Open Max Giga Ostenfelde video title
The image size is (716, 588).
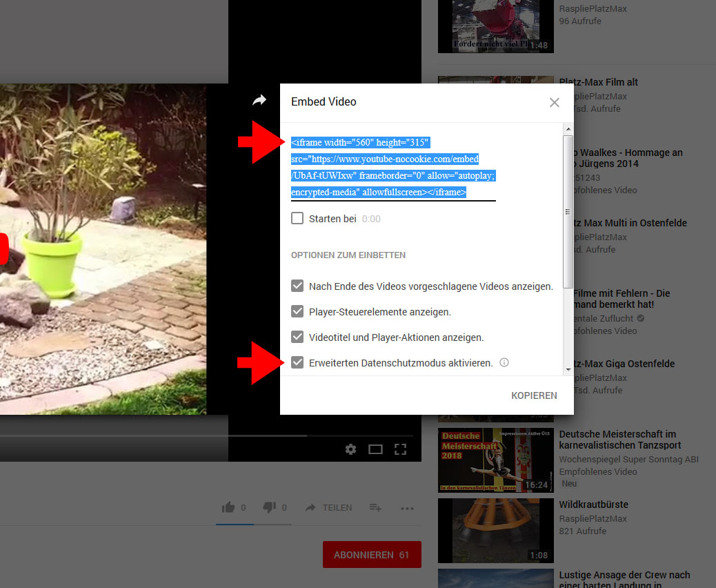pyautogui.click(x=624, y=364)
